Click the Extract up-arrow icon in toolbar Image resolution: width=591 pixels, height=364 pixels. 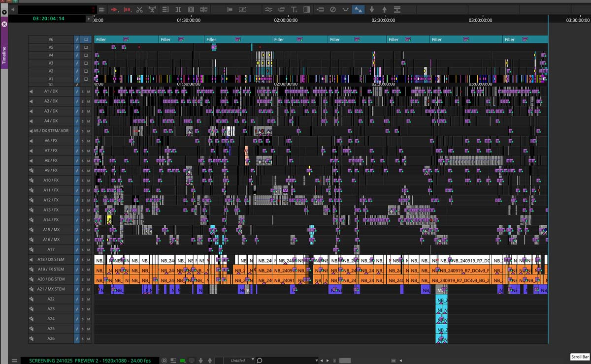pos(384,9)
